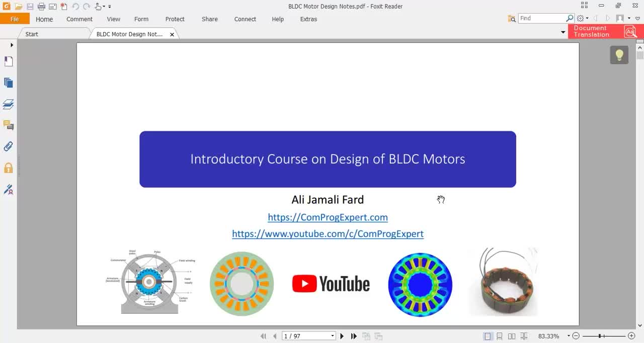Click the next view icon
Screen dimensions: 644x343
click(378, 336)
